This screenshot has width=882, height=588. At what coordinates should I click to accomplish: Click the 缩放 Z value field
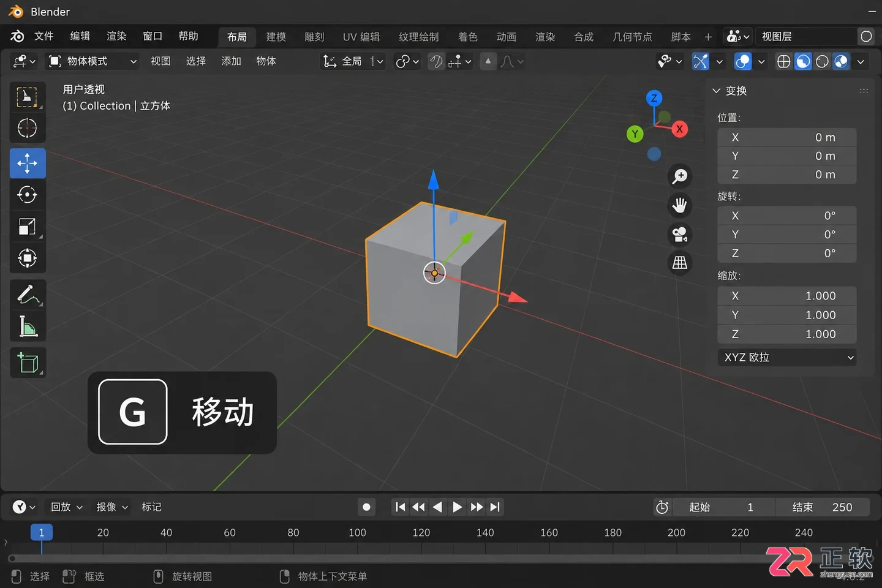(x=787, y=334)
